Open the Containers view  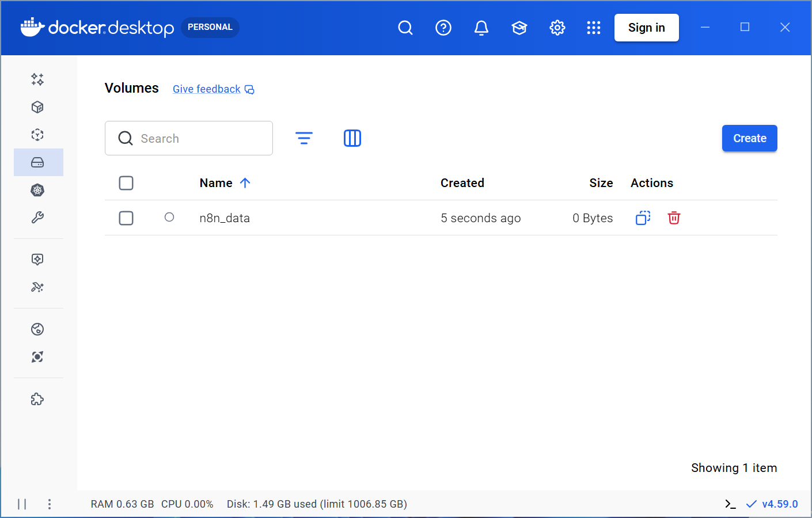pyautogui.click(x=37, y=107)
